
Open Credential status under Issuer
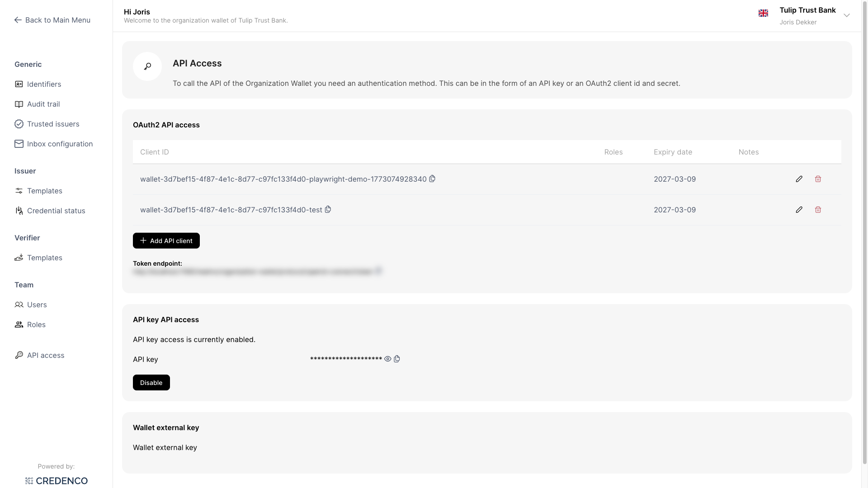56,211
